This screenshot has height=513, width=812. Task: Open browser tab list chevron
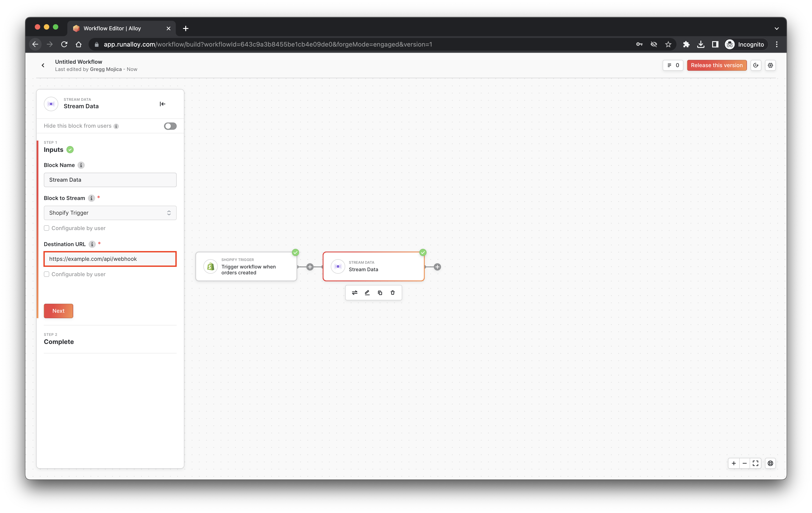777,28
